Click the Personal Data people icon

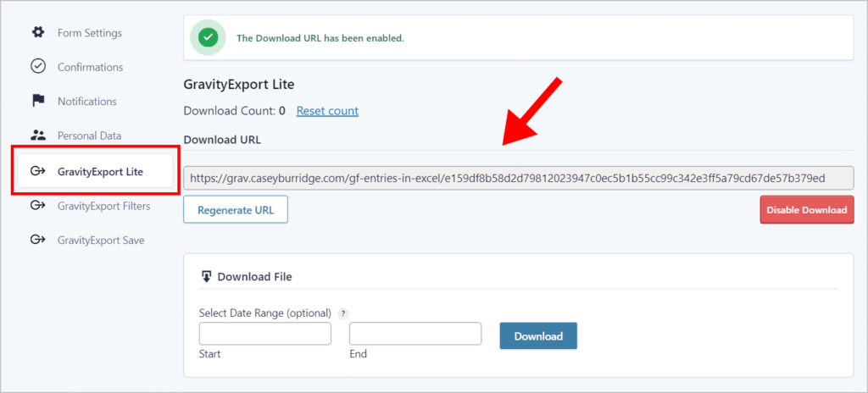(x=37, y=135)
